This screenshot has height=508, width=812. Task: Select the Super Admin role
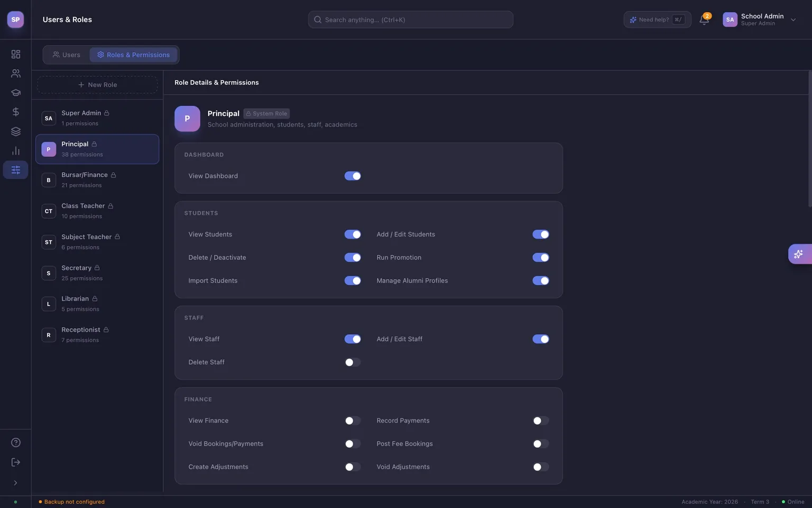click(x=97, y=118)
